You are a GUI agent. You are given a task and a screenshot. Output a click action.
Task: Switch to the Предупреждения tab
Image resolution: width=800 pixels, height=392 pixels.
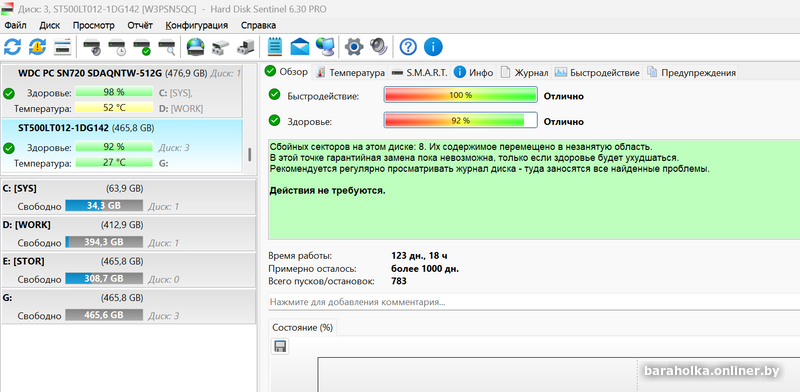click(x=691, y=72)
